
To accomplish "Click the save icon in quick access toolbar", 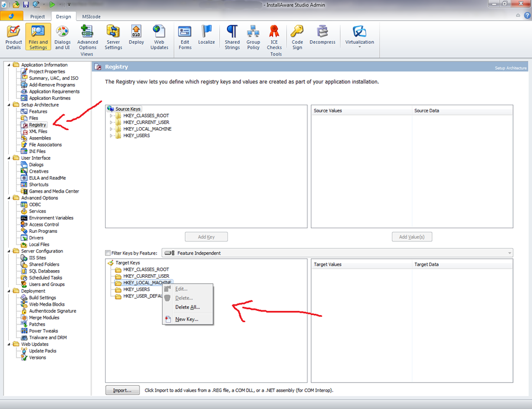I will click(x=26, y=5).
